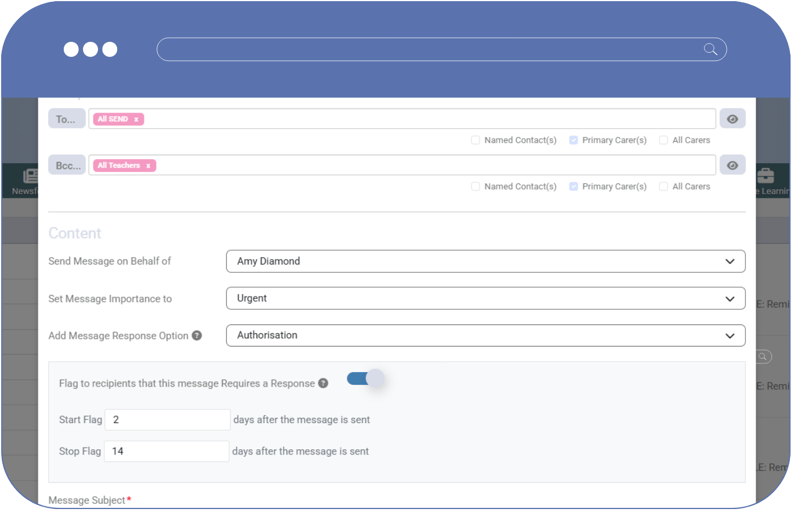Open help for Add Message Response Option
Screen dimensions: 812x516
coord(197,335)
